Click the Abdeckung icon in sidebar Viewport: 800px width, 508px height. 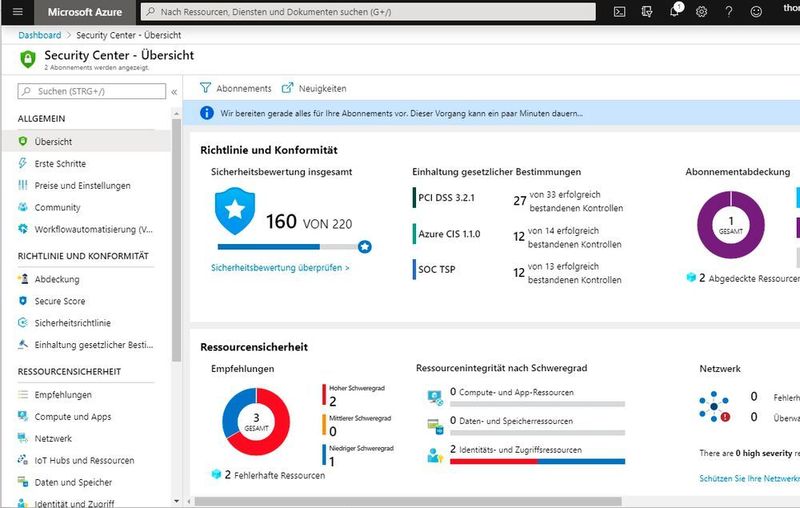(x=22, y=279)
